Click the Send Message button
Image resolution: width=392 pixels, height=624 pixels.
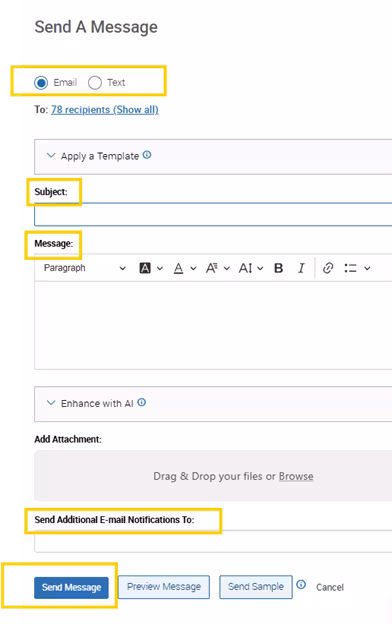(x=71, y=587)
